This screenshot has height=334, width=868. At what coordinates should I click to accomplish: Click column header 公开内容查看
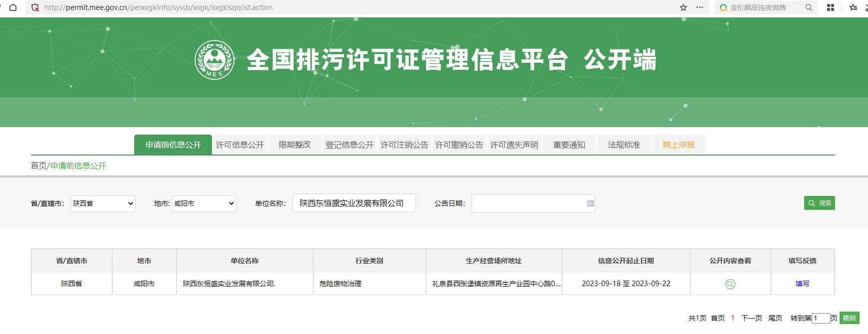coord(730,261)
